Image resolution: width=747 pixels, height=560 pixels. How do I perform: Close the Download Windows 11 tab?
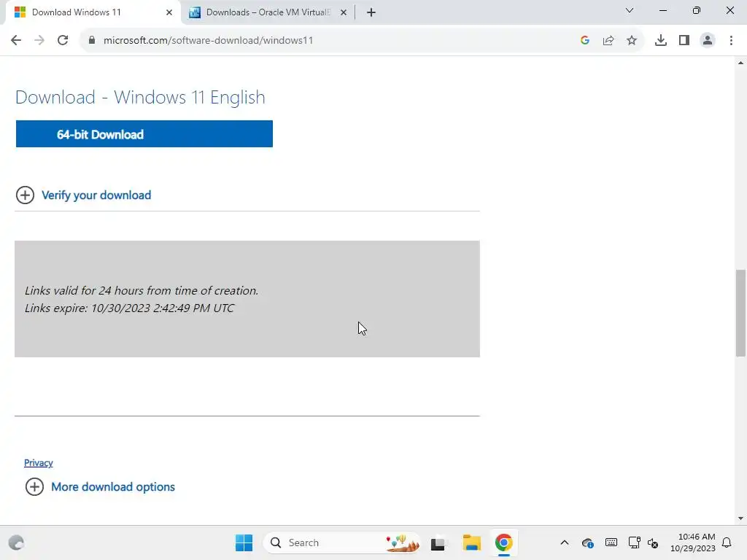click(x=169, y=12)
